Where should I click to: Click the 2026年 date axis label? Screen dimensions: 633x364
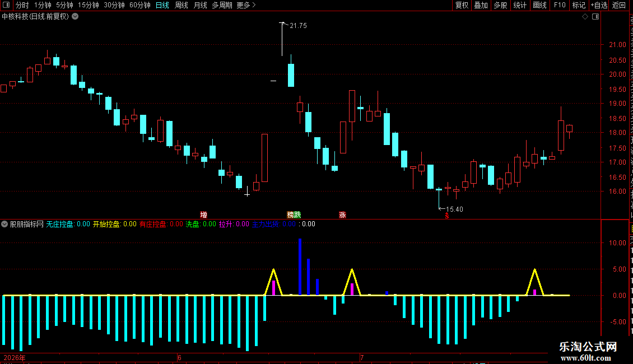pos(15,357)
